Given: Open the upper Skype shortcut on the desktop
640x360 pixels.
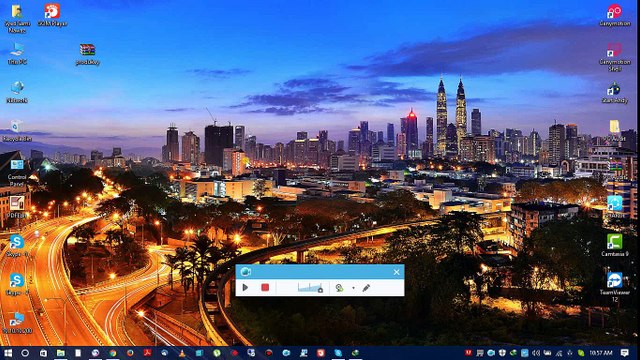Looking at the screenshot, I should pos(17,246).
